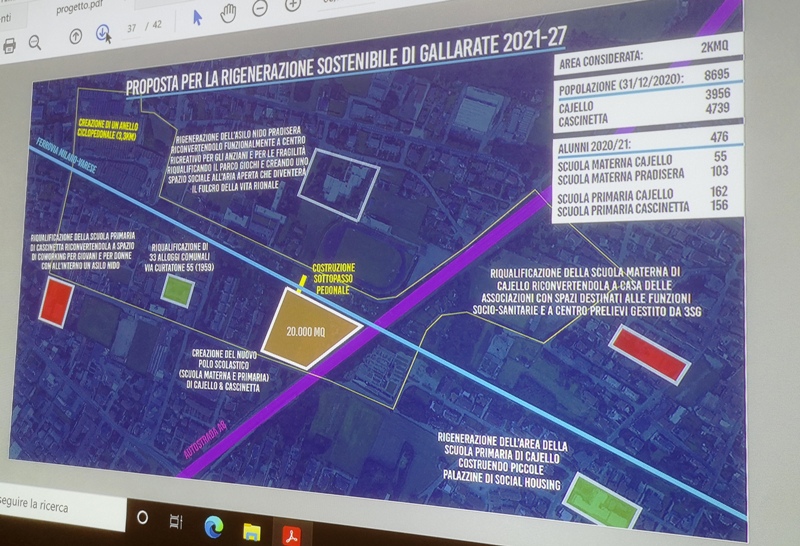Click the page number field showing 37

tap(132, 28)
